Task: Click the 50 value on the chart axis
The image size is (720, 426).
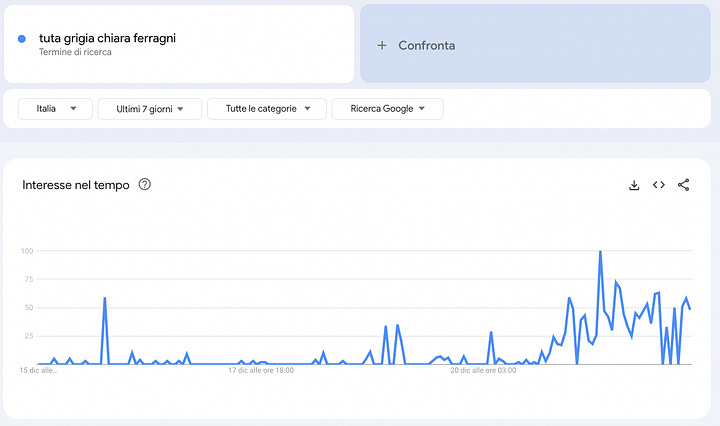Action: click(x=29, y=308)
